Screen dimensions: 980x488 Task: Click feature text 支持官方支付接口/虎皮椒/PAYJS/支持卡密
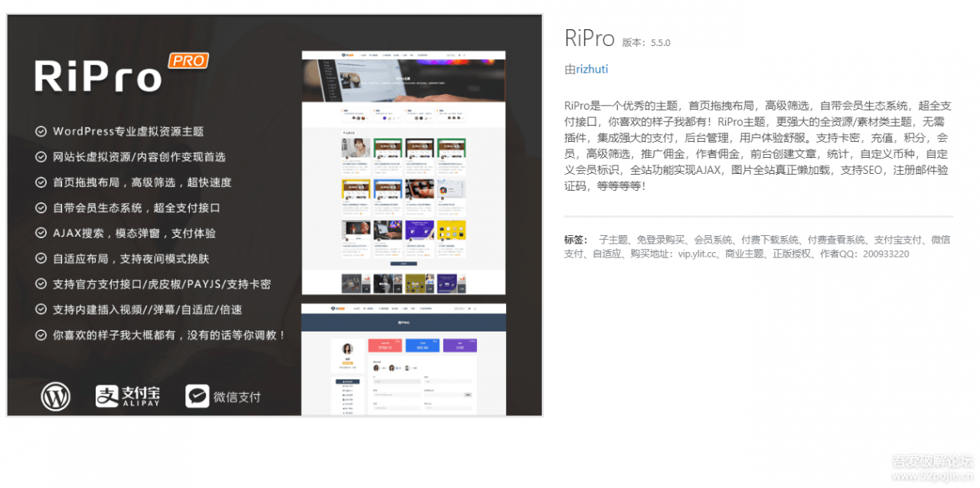point(162,284)
